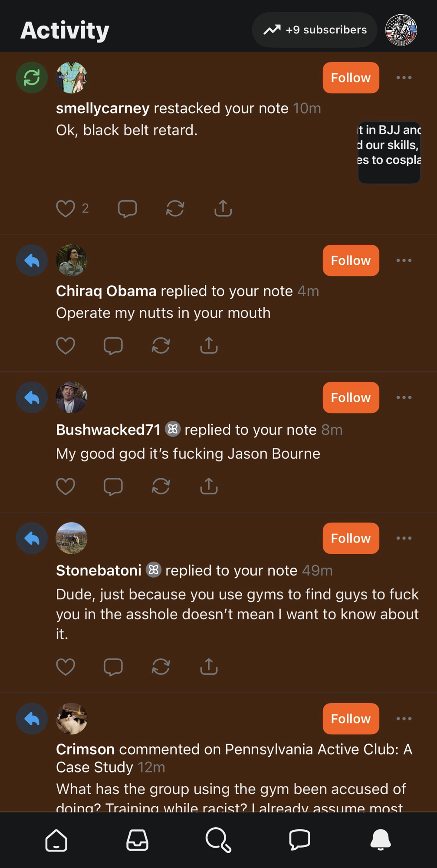The height and width of the screenshot is (868, 437).
Task: Follow smellycarney
Action: [x=351, y=78]
